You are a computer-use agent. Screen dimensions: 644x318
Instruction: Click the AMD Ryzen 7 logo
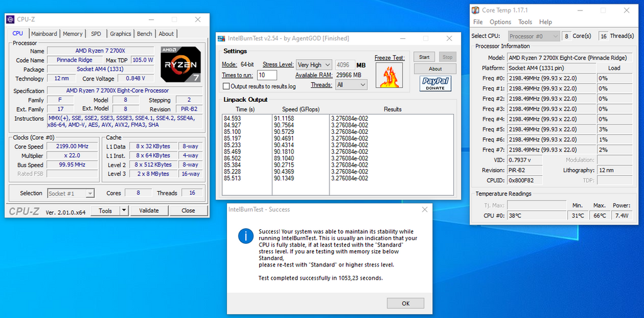[x=181, y=65]
